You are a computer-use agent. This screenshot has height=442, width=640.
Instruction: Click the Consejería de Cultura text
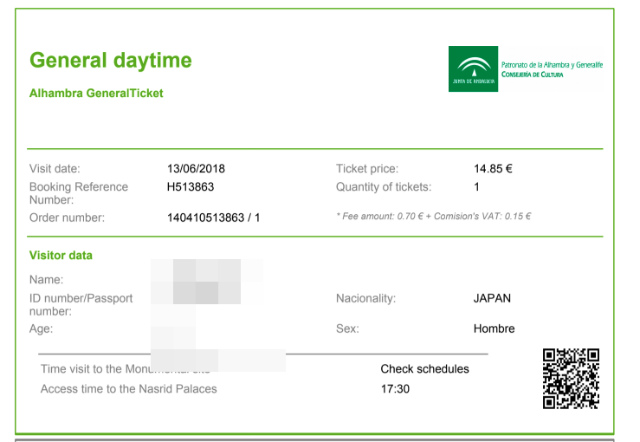click(x=532, y=74)
